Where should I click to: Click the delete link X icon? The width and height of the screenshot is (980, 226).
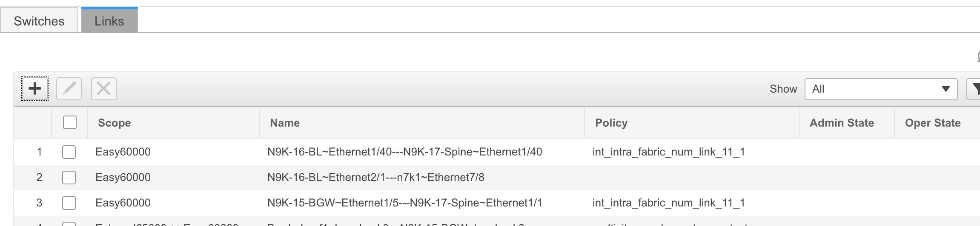(104, 89)
